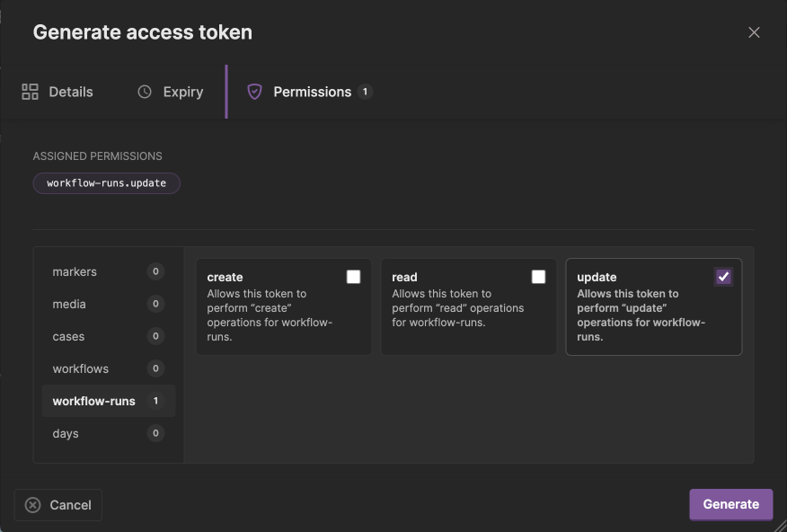Click the read permission card description
The height and width of the screenshot is (532, 787).
coord(458,308)
